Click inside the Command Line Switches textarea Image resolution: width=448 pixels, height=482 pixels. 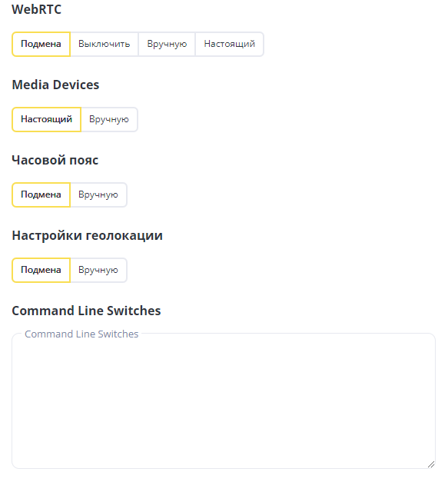pos(224,401)
